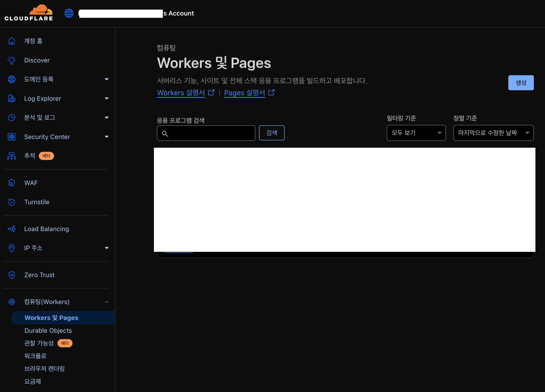Expand the Security Center arrow
The image size is (545, 392).
click(x=106, y=137)
